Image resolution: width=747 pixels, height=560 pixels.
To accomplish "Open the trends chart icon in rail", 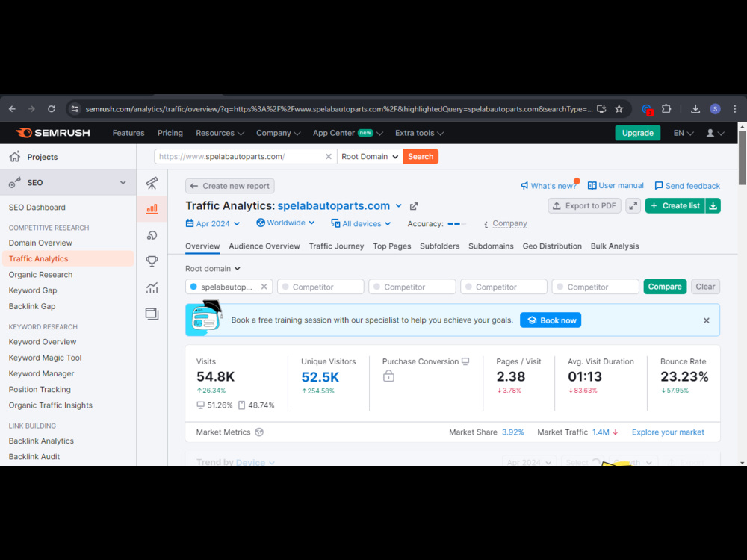I will (x=152, y=287).
